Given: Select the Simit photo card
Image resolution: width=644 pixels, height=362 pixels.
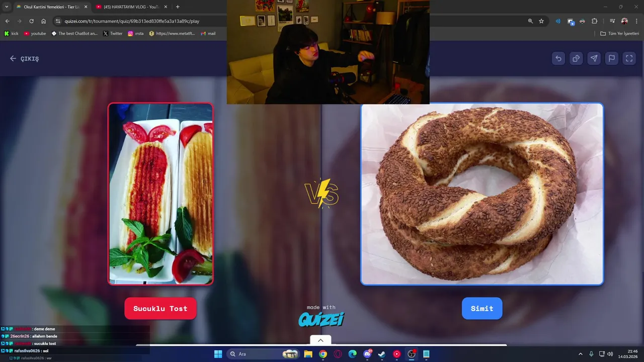Looking at the screenshot, I should click(x=482, y=194).
